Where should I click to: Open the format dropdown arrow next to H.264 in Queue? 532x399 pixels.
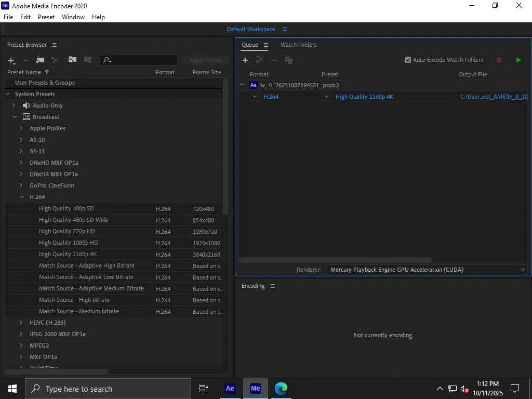(x=255, y=97)
